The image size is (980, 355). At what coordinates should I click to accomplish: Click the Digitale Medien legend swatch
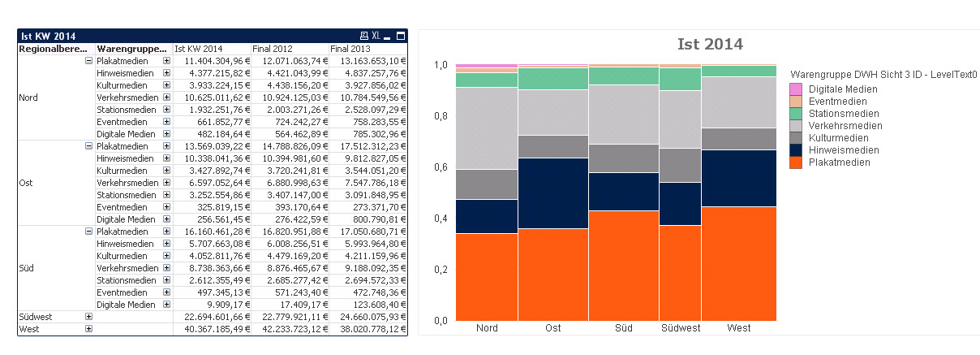coord(796,89)
